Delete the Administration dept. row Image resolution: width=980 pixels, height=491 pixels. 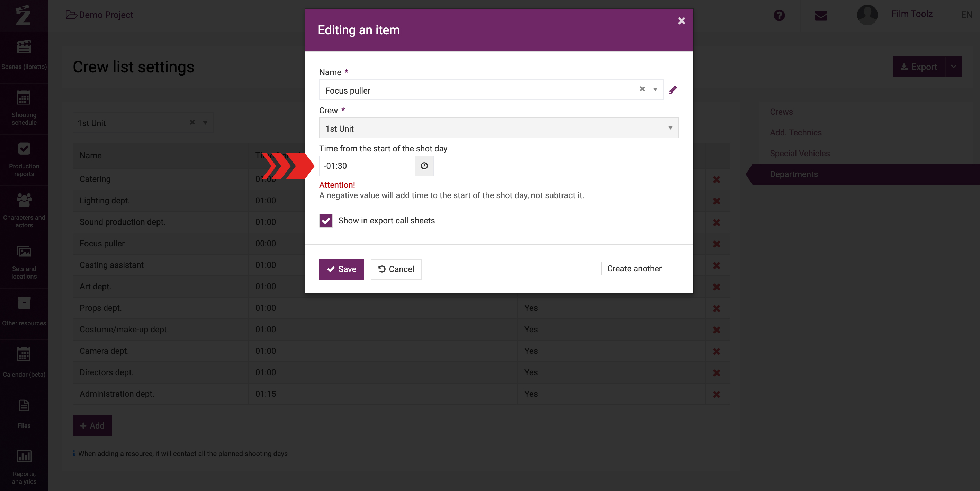(x=716, y=394)
